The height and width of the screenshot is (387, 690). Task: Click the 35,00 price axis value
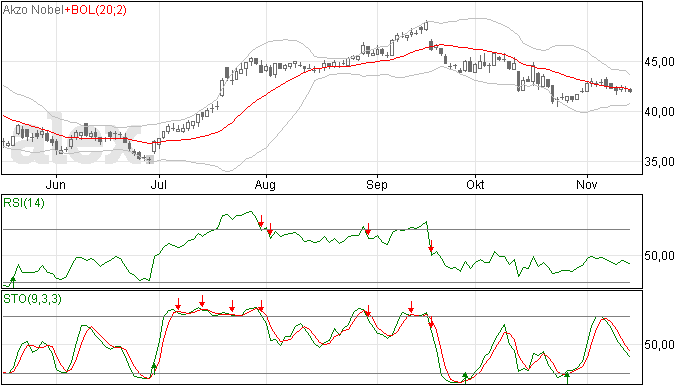tap(659, 162)
